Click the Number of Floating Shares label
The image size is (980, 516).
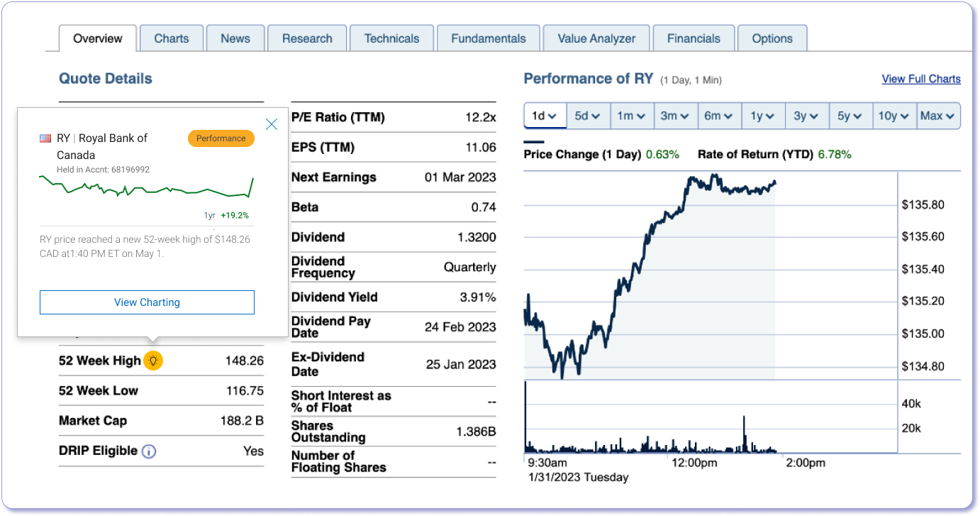tap(339, 461)
